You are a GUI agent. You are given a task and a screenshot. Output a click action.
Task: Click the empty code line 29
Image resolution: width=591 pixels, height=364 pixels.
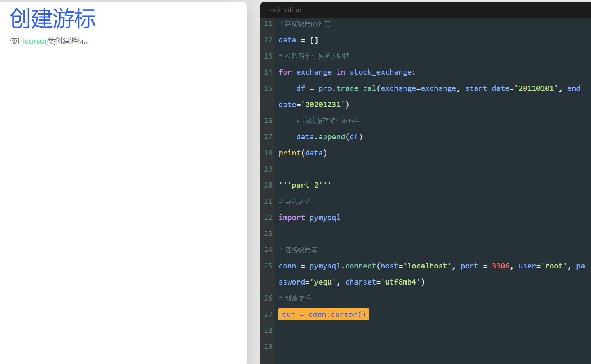tap(432, 347)
